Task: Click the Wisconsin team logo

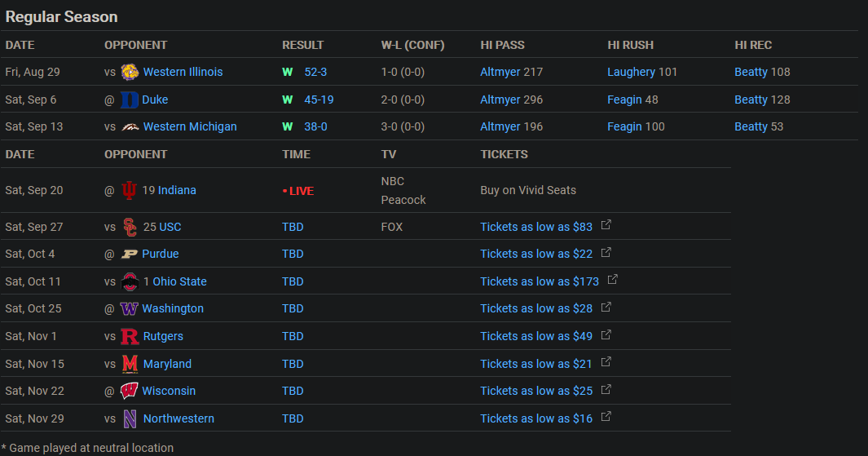Action: pyautogui.click(x=129, y=391)
